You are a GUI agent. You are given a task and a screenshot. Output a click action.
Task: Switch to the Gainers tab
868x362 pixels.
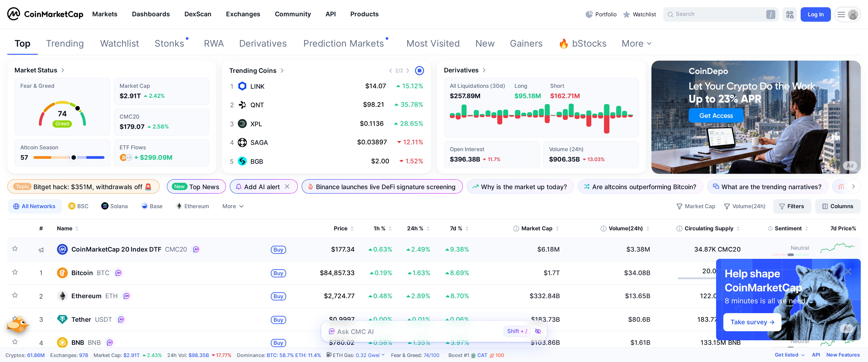coord(526,43)
